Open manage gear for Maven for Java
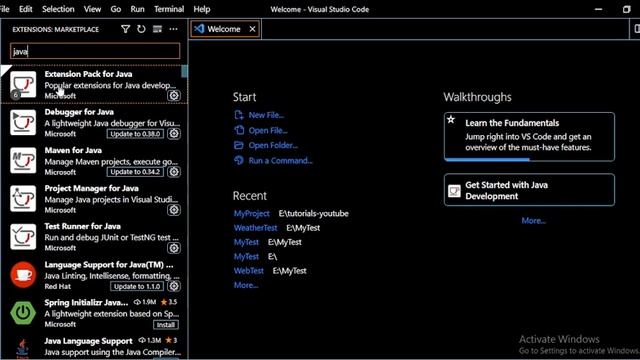The image size is (640, 360). tap(174, 172)
